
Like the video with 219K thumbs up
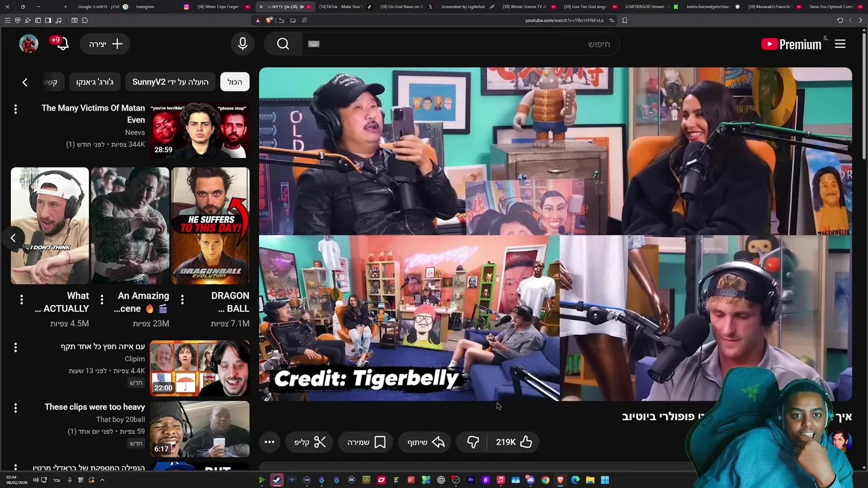[x=513, y=442]
